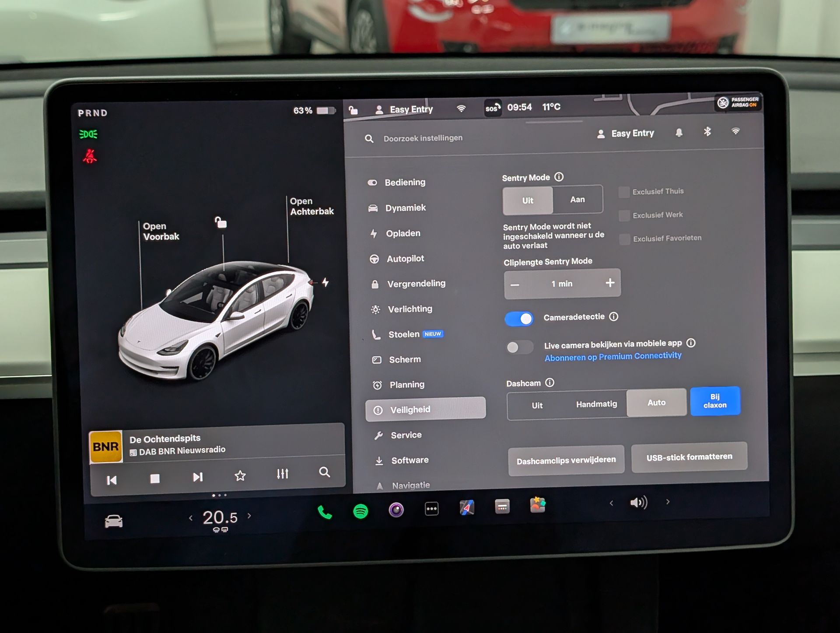Tap the notification bell icon
This screenshot has width=840, height=633.
(x=679, y=133)
